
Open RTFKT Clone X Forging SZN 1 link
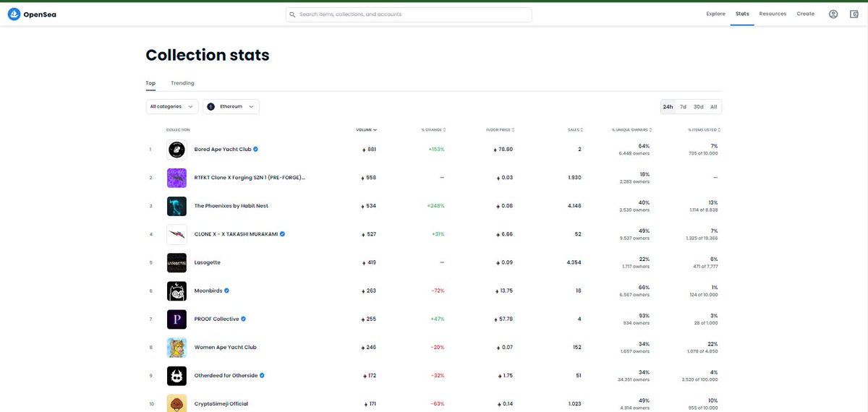point(250,178)
